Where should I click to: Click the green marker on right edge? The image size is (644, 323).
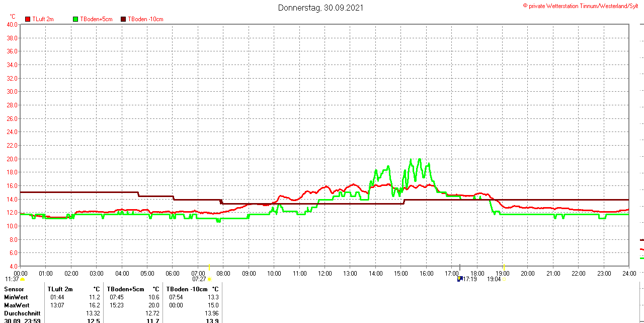tap(641, 258)
